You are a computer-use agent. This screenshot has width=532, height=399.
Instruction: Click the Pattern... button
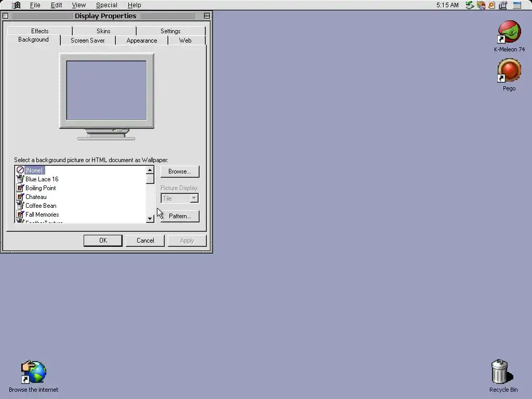point(179,216)
